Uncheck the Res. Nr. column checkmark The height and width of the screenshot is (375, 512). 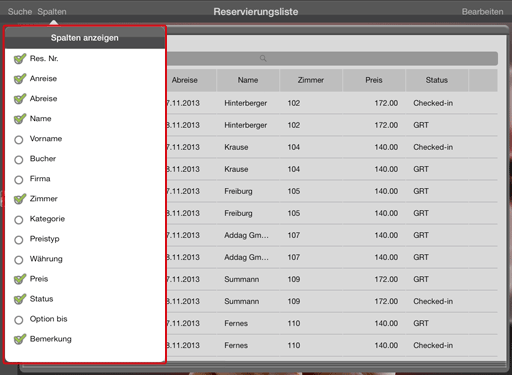(x=20, y=59)
